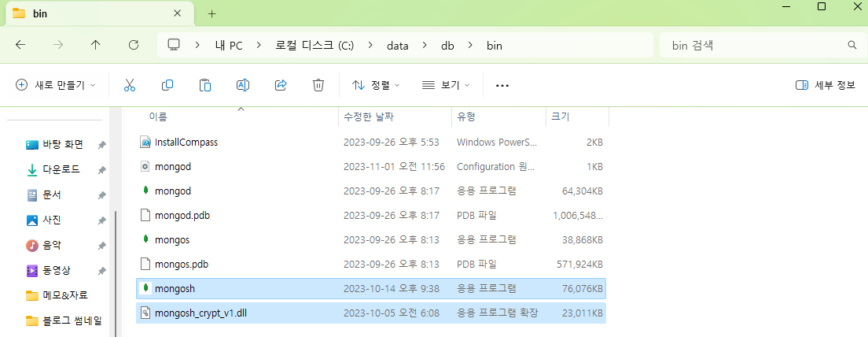Open 문서 in sidebar
Viewport: 868px width, 337px height.
click(52, 195)
